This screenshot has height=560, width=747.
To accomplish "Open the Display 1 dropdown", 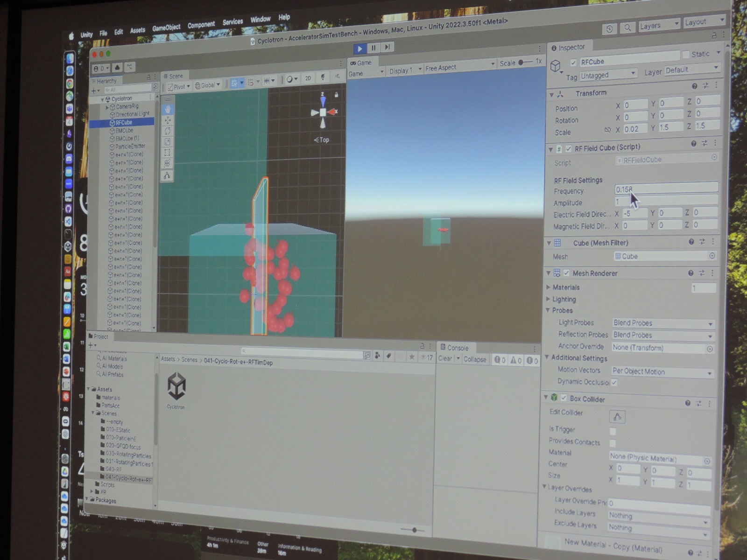I will tap(405, 70).
